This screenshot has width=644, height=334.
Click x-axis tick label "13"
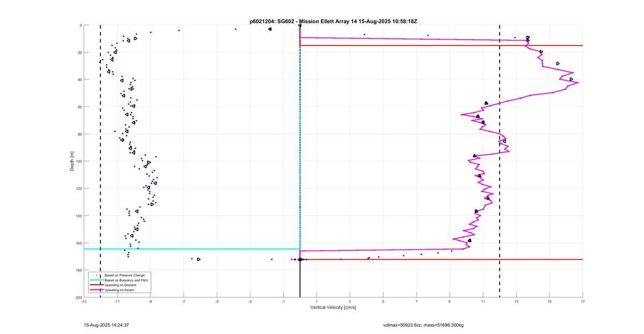click(516, 301)
